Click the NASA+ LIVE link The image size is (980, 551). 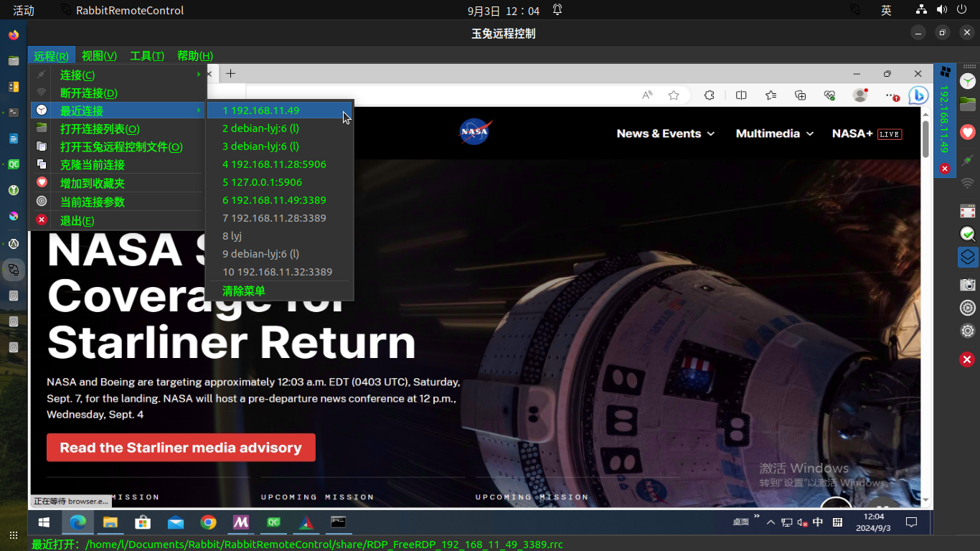point(866,133)
